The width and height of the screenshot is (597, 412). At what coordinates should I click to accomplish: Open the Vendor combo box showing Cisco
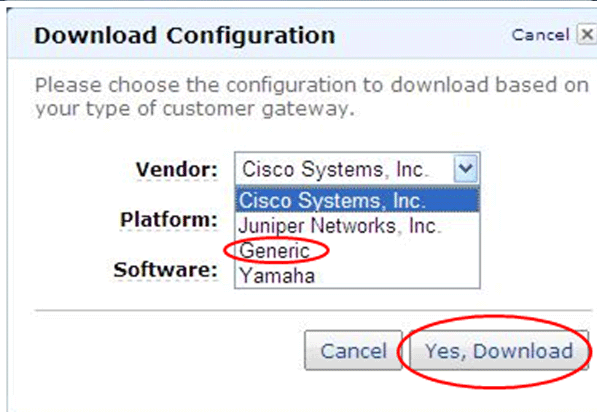click(357, 169)
